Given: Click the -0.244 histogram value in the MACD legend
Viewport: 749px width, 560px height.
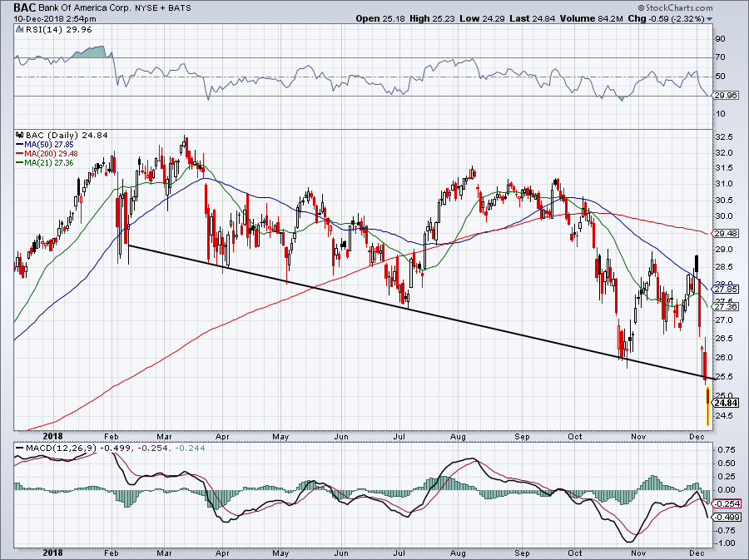Looking at the screenshot, I should 190,448.
